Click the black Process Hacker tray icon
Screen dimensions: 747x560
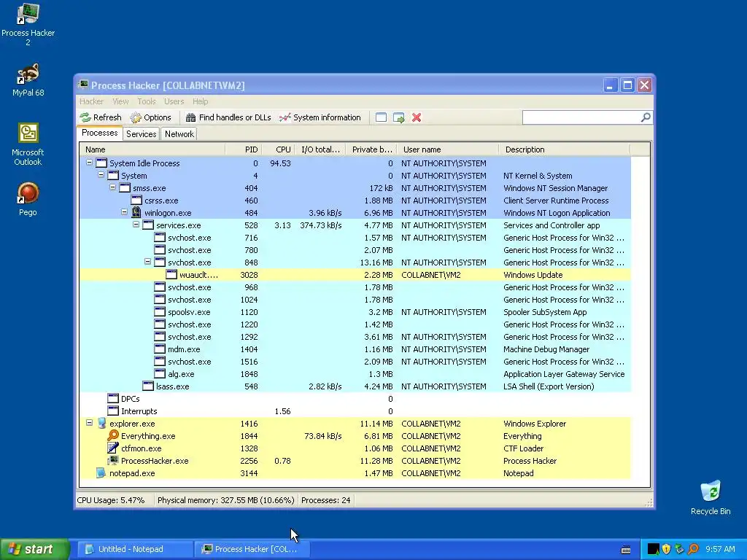[653, 549]
